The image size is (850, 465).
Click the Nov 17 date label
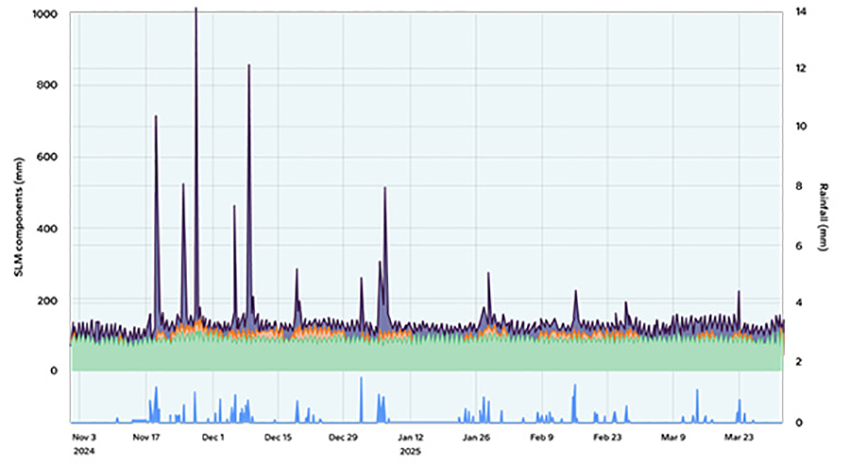(x=146, y=437)
